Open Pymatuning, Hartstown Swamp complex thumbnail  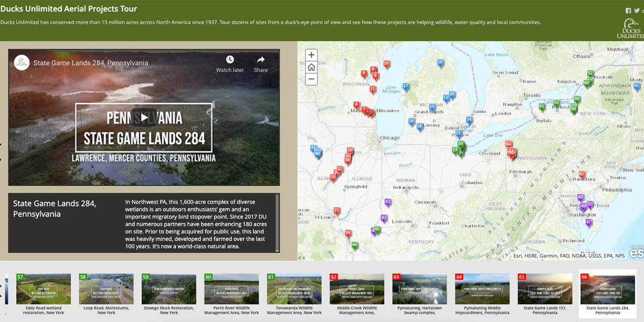click(420, 294)
